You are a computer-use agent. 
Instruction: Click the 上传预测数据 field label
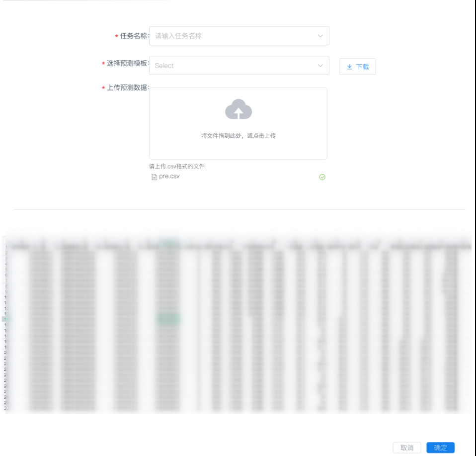(127, 88)
